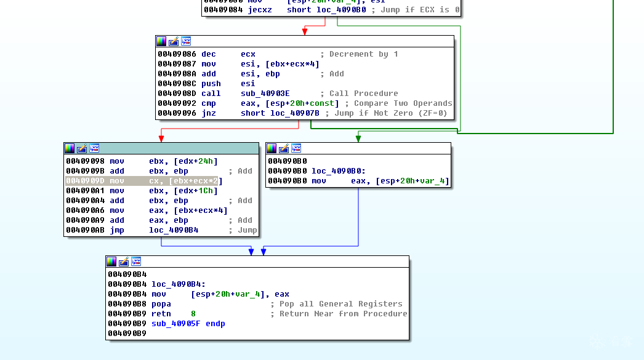This screenshot has height=360, width=644.
Task: Select the add ebx, ebp line at 004090A4
Action: pyautogui.click(x=159, y=201)
